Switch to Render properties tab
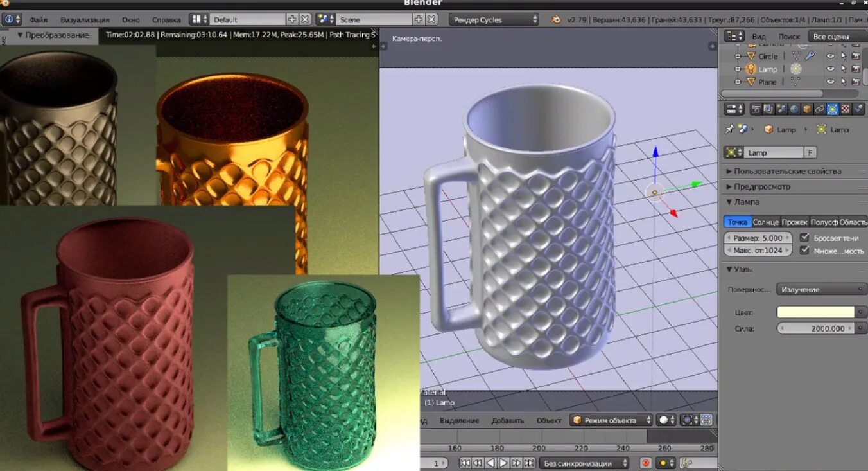Screen dimensions: 868x471 coord(756,109)
